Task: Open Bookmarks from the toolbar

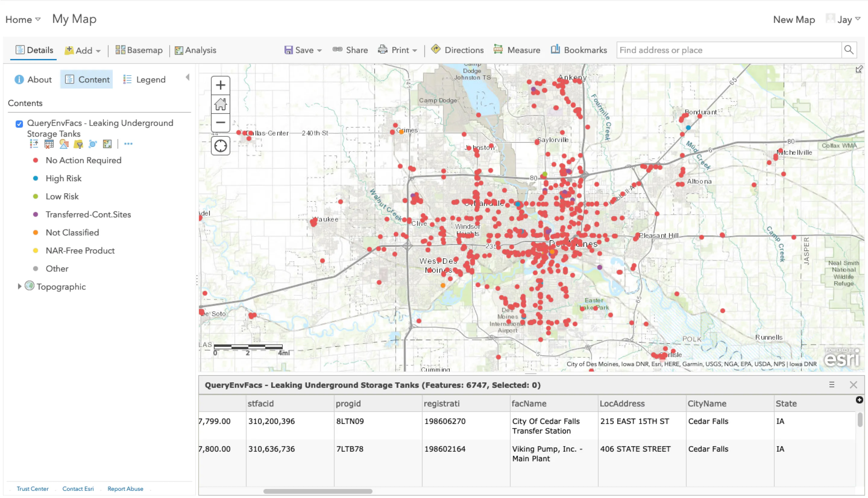Action: [x=578, y=50]
